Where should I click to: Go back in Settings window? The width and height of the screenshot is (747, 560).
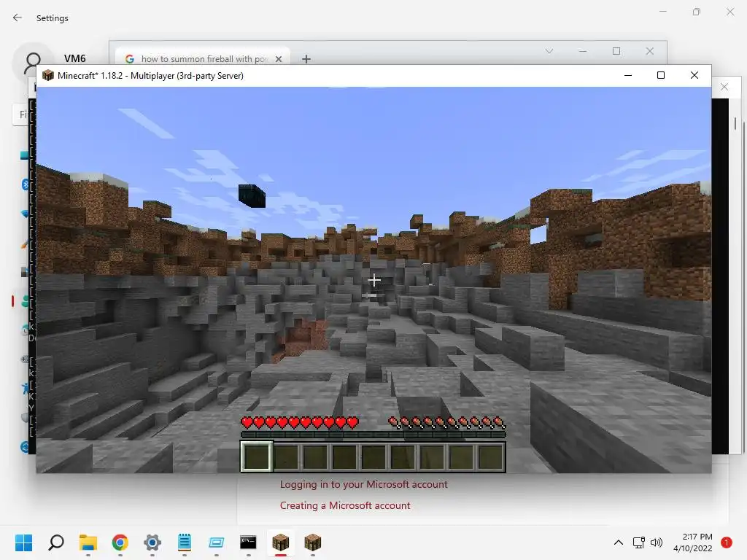tap(18, 17)
